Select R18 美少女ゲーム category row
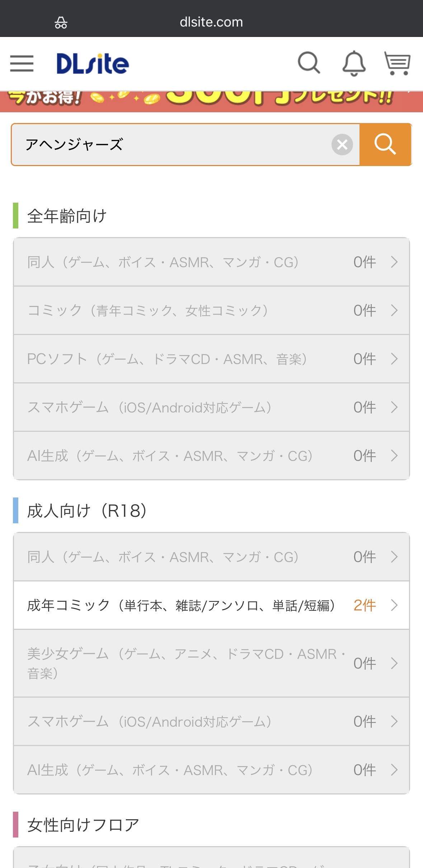423x868 pixels. [x=211, y=663]
